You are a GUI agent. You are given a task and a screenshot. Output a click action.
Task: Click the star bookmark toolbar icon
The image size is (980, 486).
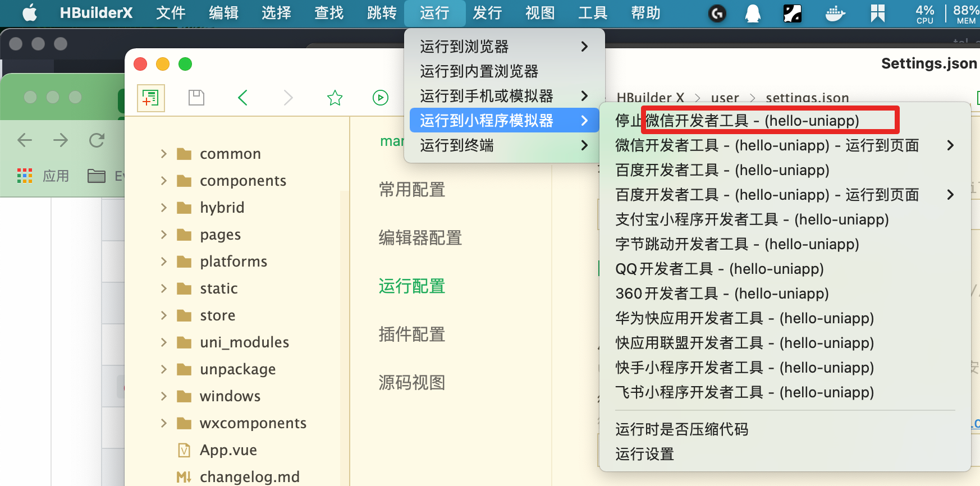point(335,98)
